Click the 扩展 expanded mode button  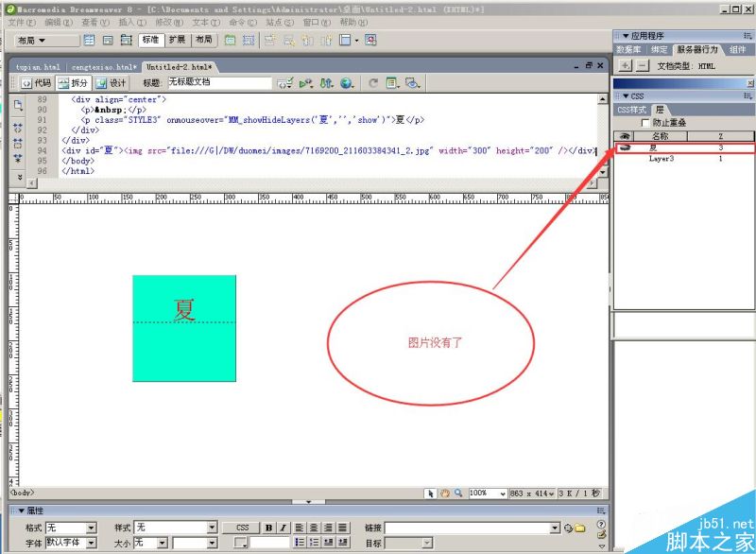(x=177, y=40)
